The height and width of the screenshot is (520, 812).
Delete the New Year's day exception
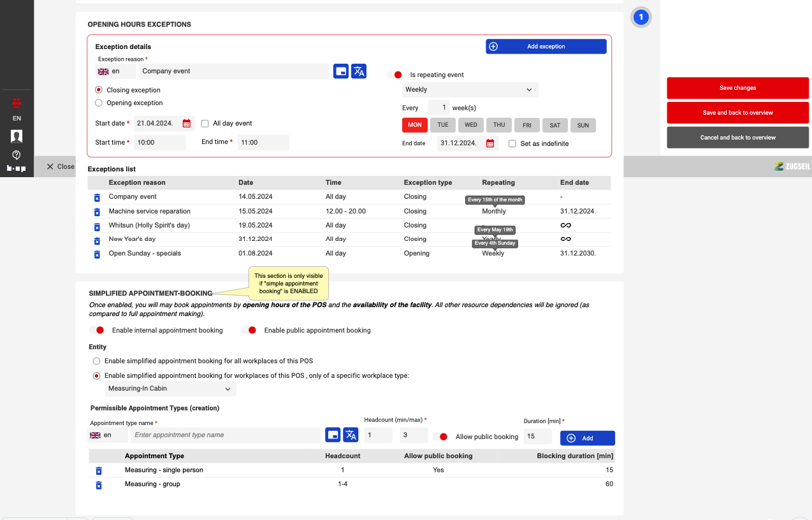coord(97,241)
